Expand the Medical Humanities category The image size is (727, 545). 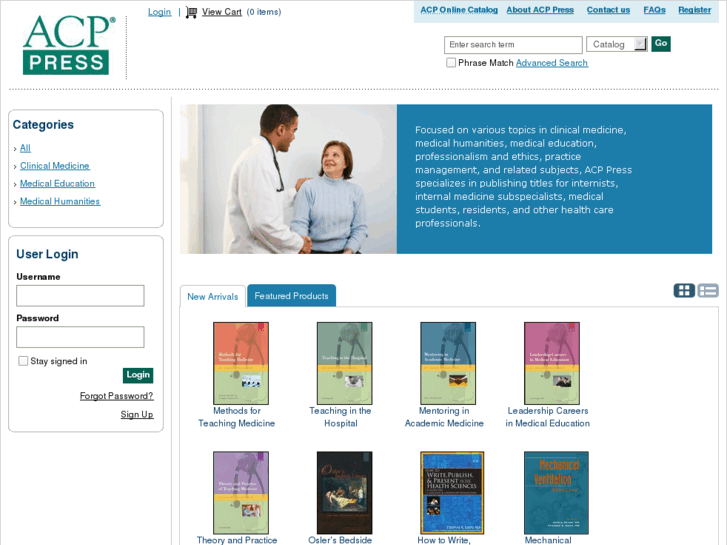click(60, 201)
